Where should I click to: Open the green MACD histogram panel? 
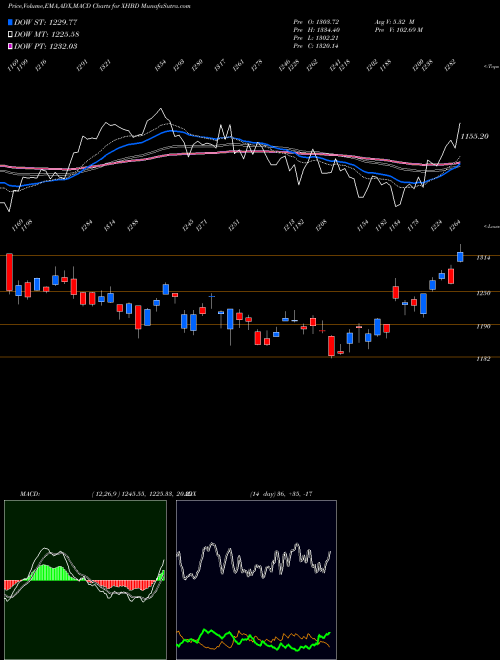(85, 580)
